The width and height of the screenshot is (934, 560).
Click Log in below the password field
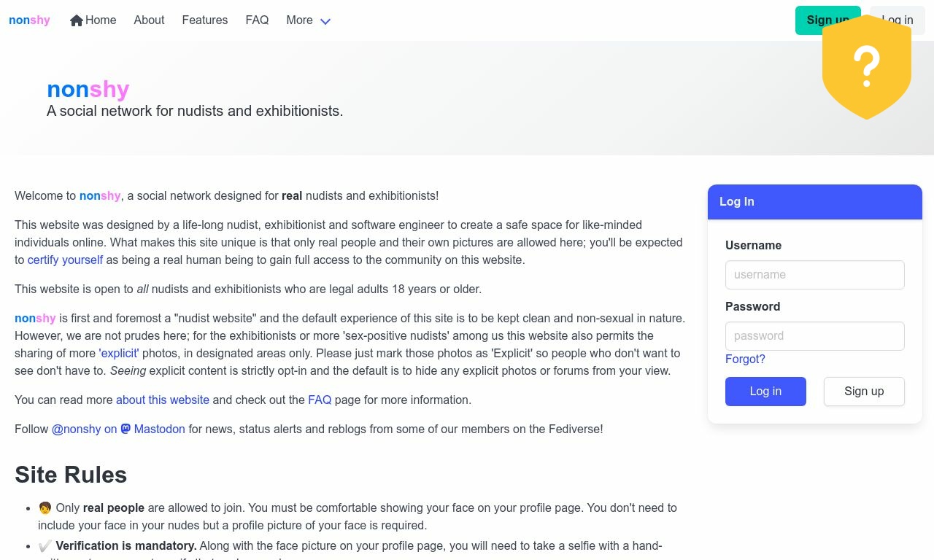point(765,392)
